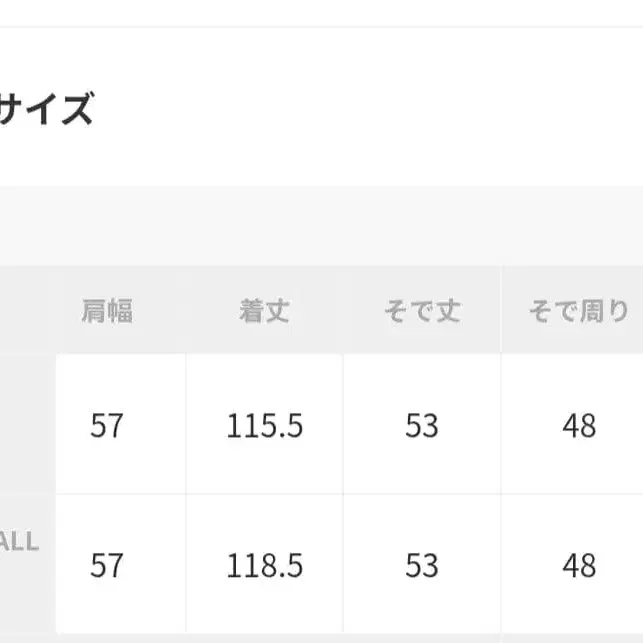Select 肩幅 value 57 in the ALL row
Screen dimensions: 643x643
[107, 566]
